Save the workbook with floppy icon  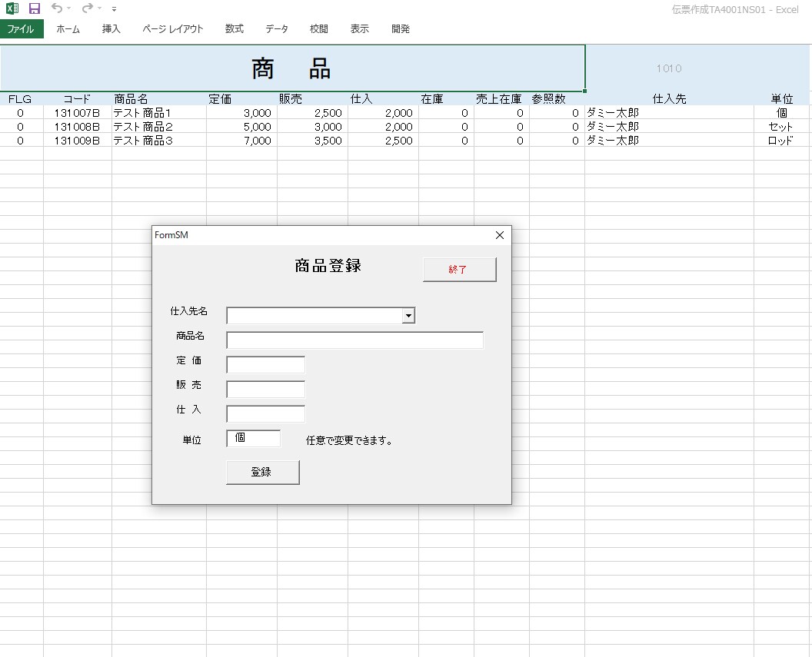34,8
